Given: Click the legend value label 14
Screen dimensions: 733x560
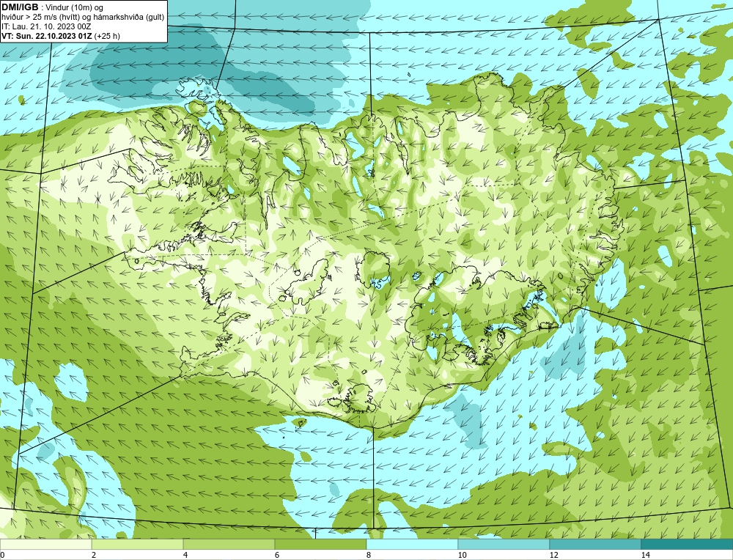Looking at the screenshot, I should [646, 555].
